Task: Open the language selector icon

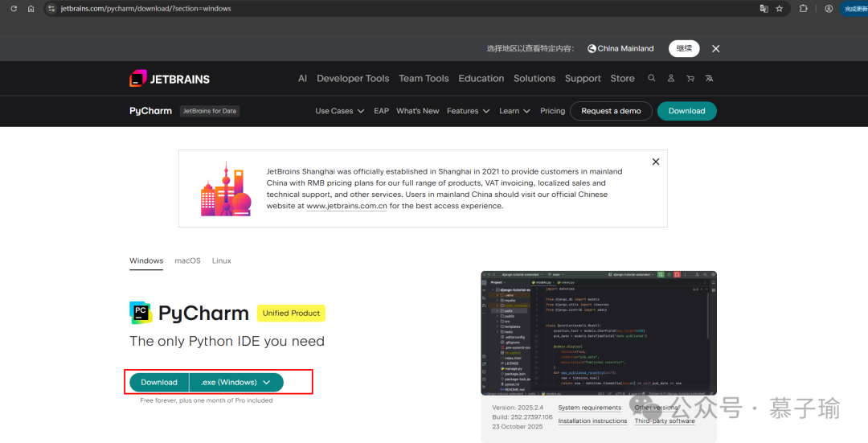Action: point(709,78)
